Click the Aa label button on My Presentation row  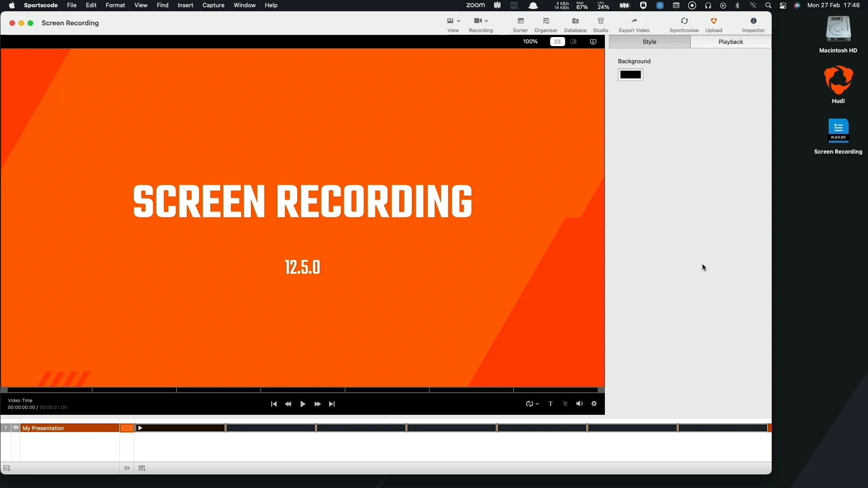click(x=127, y=428)
